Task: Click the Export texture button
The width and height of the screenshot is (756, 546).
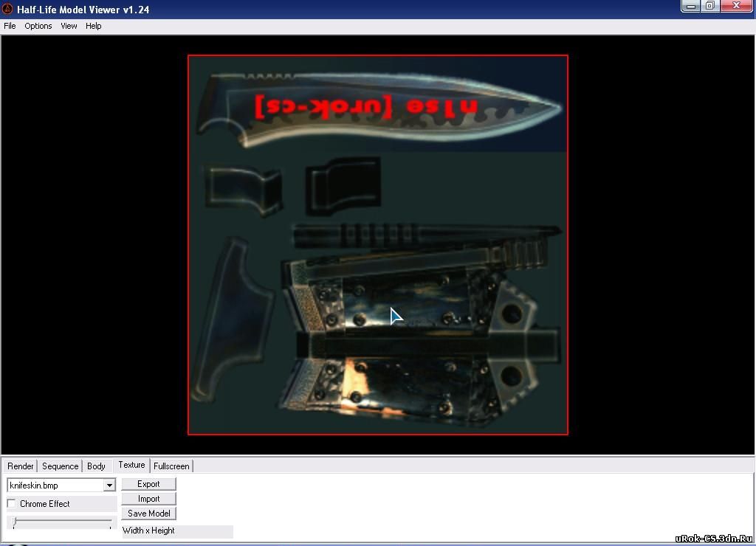Action: [148, 484]
